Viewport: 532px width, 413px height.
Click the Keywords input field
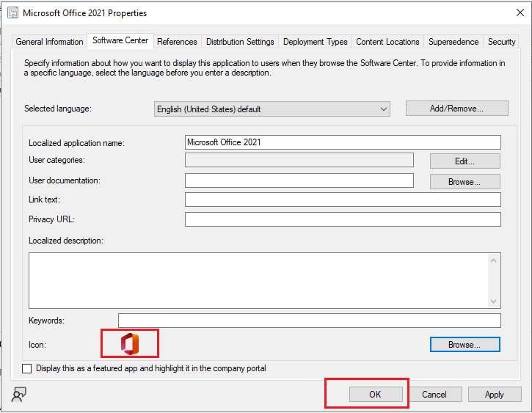(x=310, y=321)
